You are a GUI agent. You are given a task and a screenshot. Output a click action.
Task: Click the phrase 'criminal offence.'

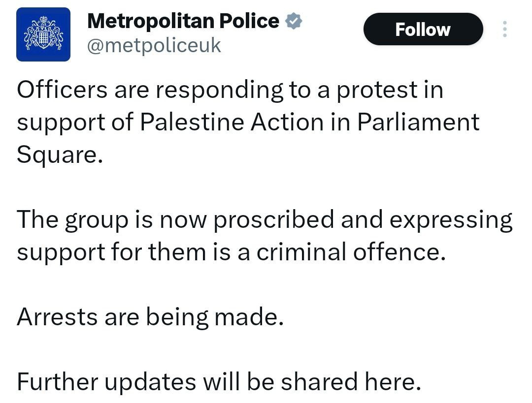(351, 252)
